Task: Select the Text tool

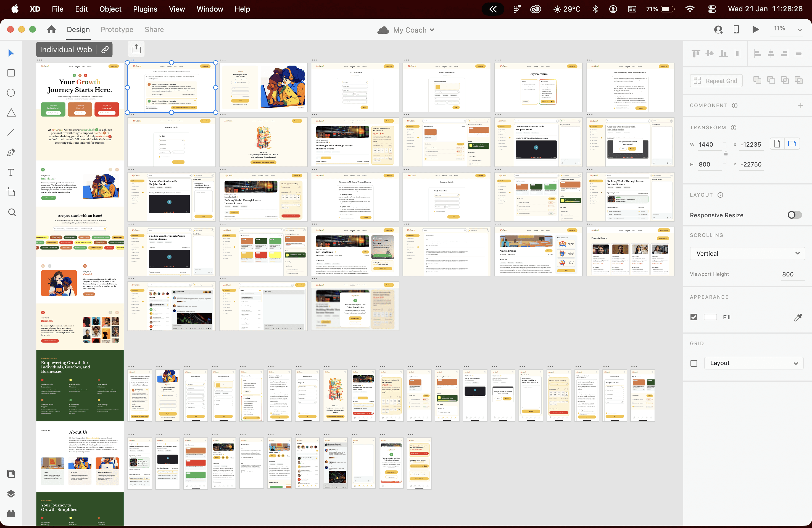Action: click(x=11, y=172)
